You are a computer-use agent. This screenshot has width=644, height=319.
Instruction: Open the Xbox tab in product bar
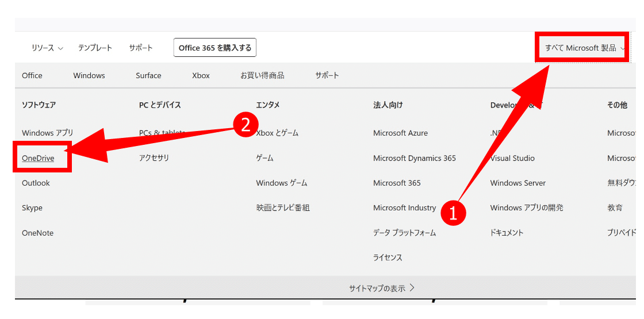201,75
